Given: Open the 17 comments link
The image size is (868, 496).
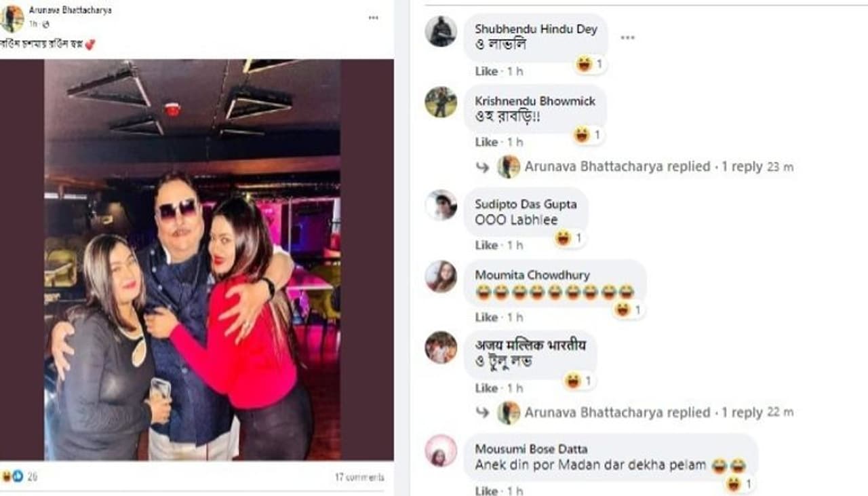Looking at the screenshot, I should pos(359,477).
